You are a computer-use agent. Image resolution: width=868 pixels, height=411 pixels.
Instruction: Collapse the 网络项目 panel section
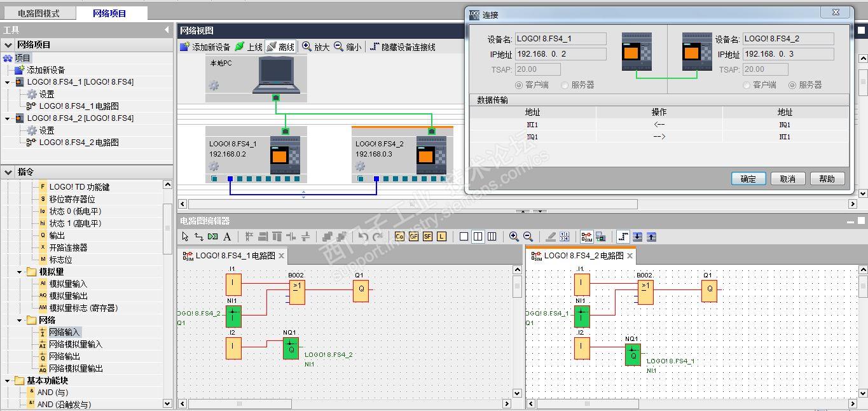9,45
